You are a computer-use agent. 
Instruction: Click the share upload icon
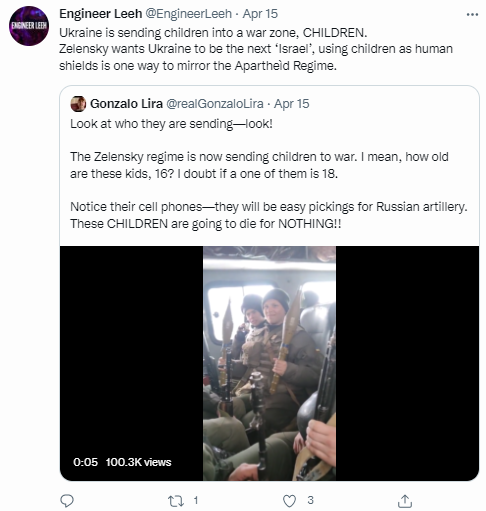[405, 501]
